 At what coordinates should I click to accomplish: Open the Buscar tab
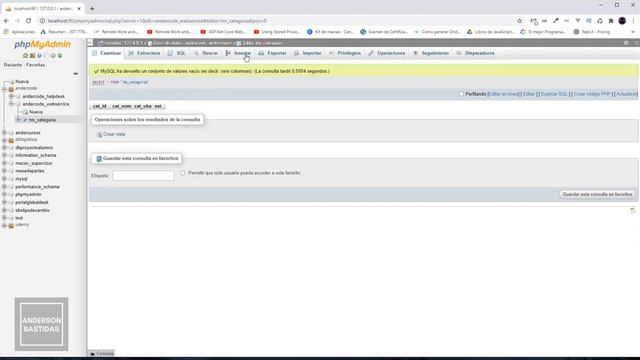point(206,53)
